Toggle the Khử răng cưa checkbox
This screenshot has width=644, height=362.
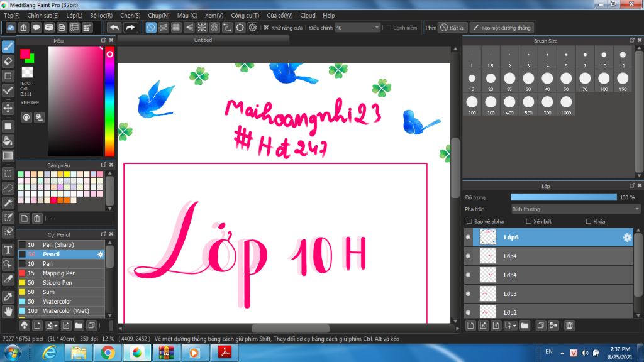[x=267, y=28]
